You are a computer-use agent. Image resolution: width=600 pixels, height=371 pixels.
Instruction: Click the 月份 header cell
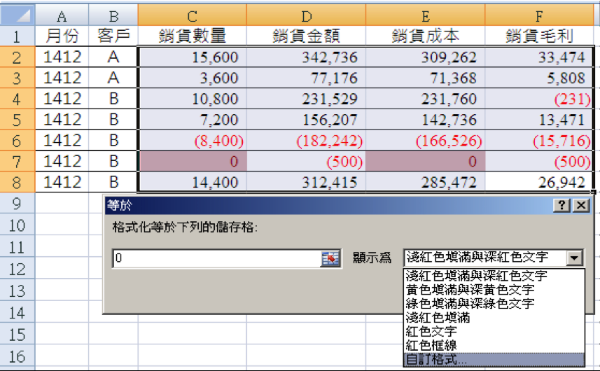[62, 36]
